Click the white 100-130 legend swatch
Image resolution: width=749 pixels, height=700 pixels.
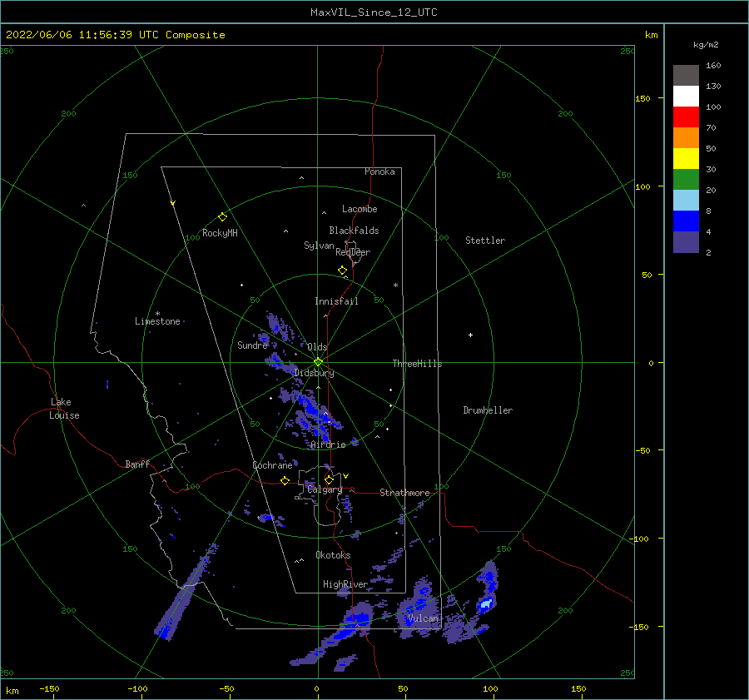(x=686, y=96)
